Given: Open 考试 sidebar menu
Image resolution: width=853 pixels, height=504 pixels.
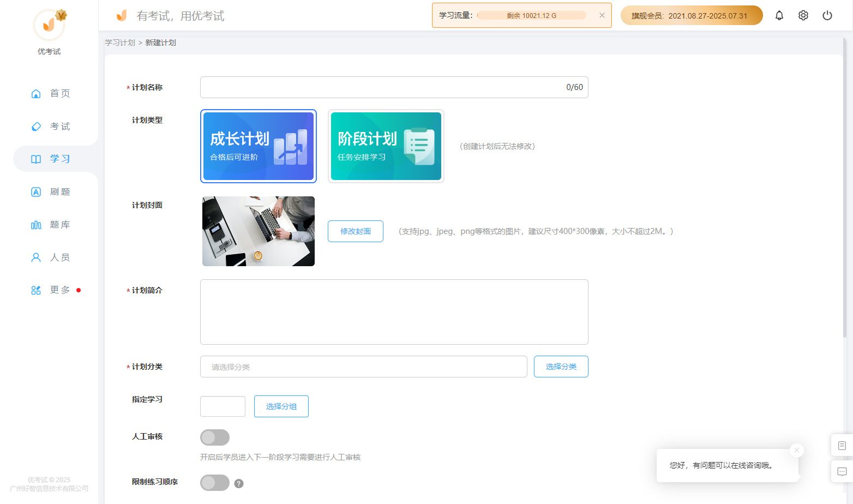Looking at the screenshot, I should (50, 126).
